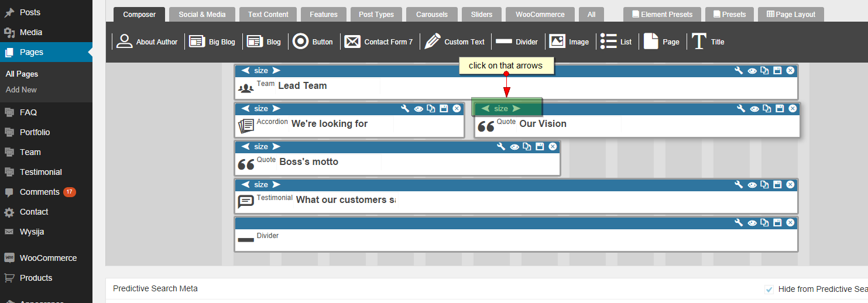Viewport: 868px width, 303px height.
Task: Click the Add New pages link
Action: 21,89
